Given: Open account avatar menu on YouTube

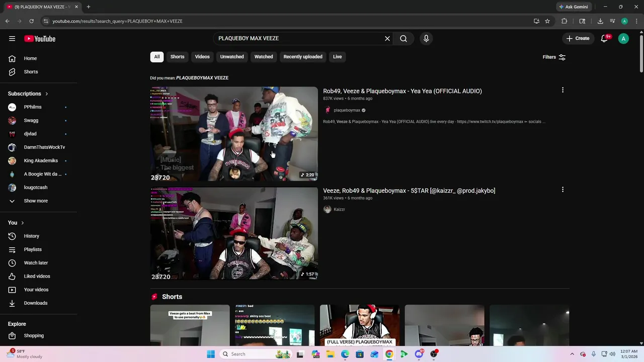Looking at the screenshot, I should [x=623, y=38].
